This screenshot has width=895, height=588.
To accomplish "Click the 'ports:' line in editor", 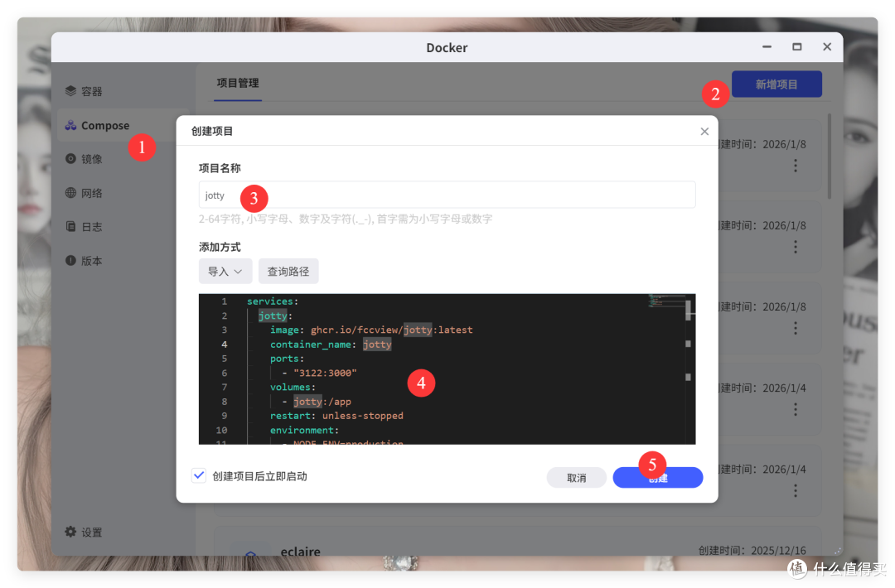I will click(287, 359).
